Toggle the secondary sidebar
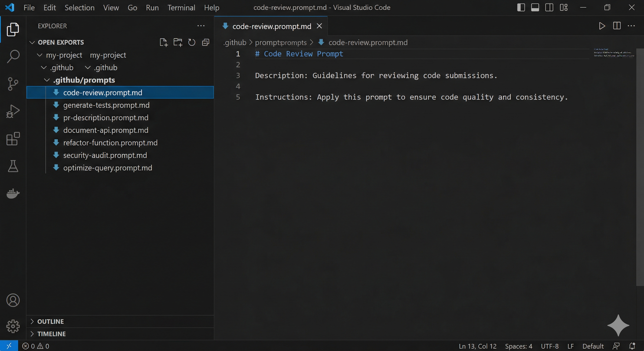Viewport: 644px width, 351px height. [x=549, y=8]
